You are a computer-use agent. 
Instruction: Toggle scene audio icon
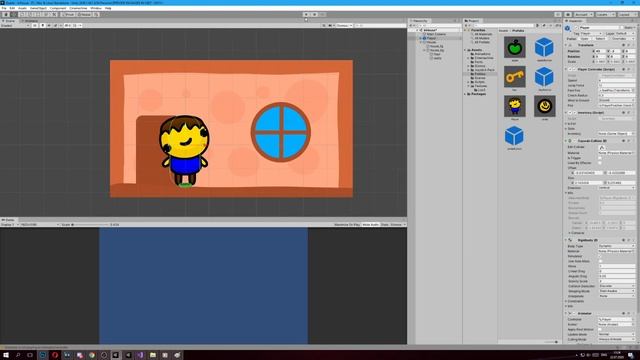pos(49,25)
